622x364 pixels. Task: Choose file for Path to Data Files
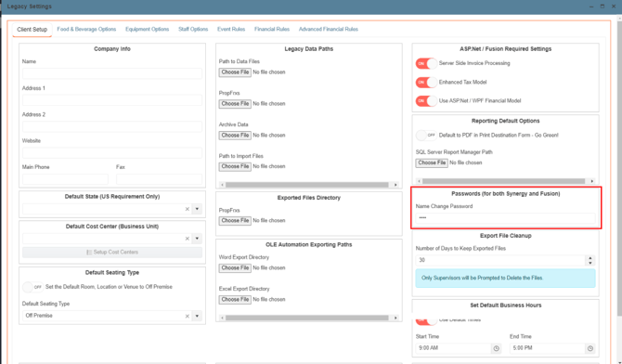[235, 72]
